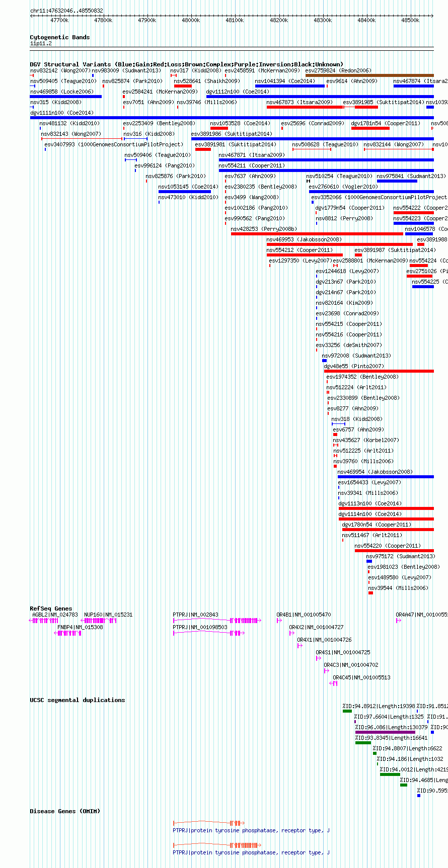The image size is (448, 868).
Task: Open variant nsv554211 (Cooper2011)
Action: (x=252, y=166)
